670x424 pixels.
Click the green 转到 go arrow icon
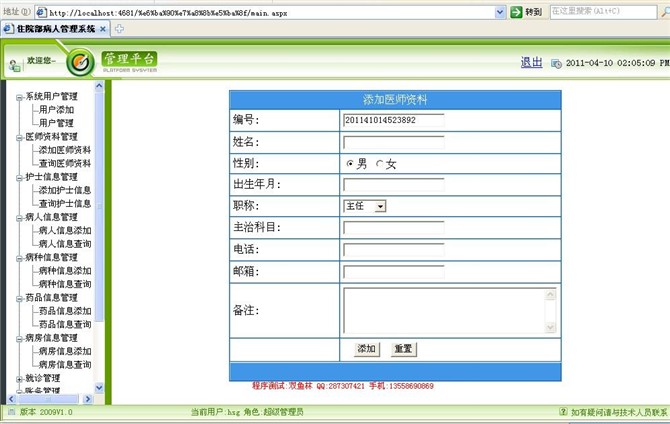(x=516, y=12)
